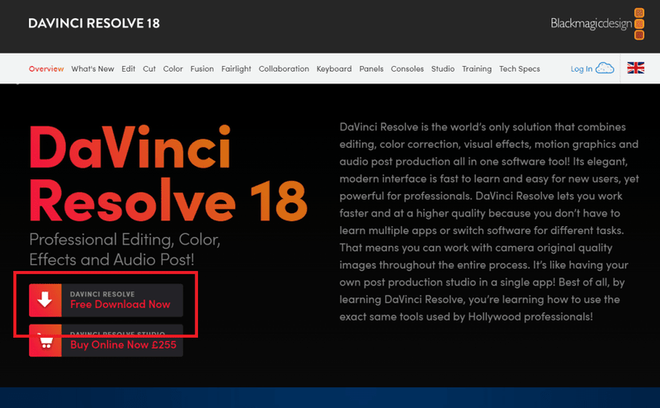Image resolution: width=660 pixels, height=408 pixels.
Task: Go to the Consoles tab
Action: pyautogui.click(x=407, y=69)
